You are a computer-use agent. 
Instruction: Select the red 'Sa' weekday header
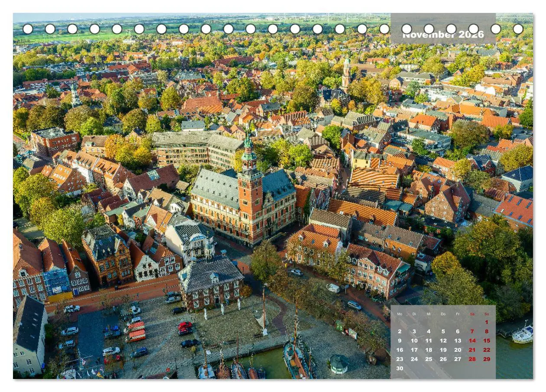point(472,314)
